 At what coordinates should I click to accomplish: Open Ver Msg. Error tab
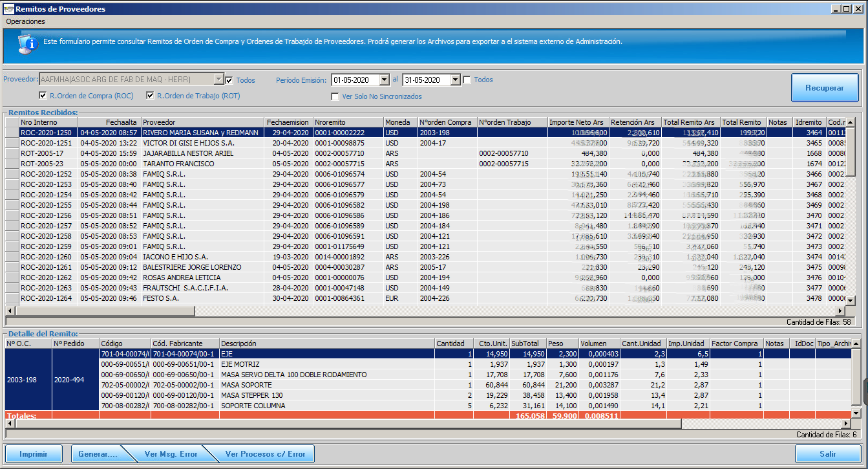tap(171, 454)
